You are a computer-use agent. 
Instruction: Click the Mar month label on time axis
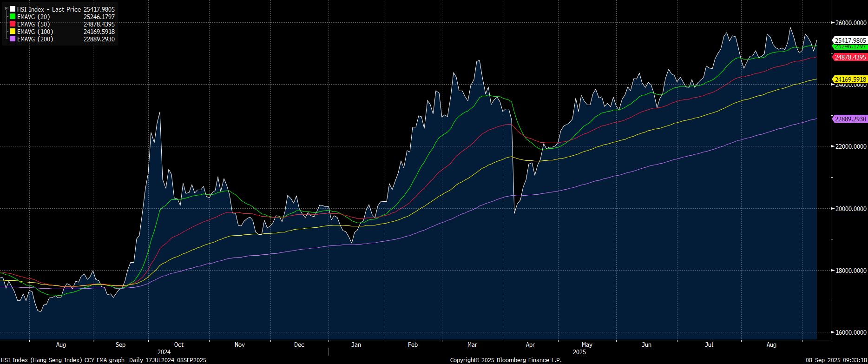472,344
